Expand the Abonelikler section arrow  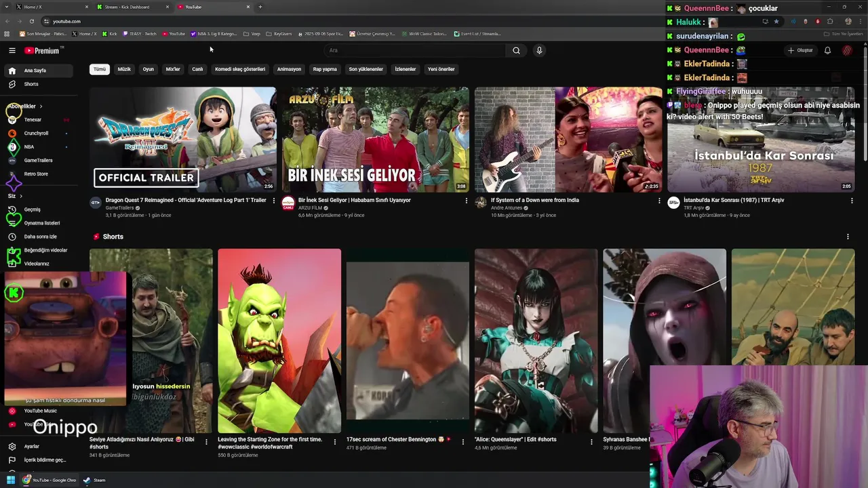coord(41,106)
